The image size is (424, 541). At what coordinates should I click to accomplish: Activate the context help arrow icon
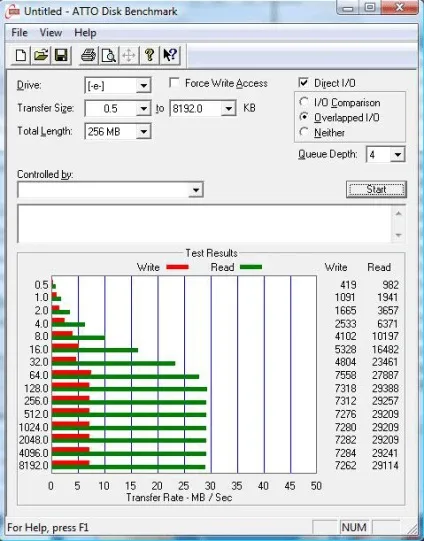tap(170, 55)
